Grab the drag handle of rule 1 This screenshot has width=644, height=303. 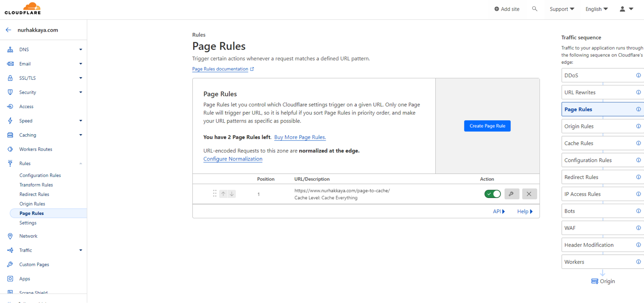coord(215,194)
